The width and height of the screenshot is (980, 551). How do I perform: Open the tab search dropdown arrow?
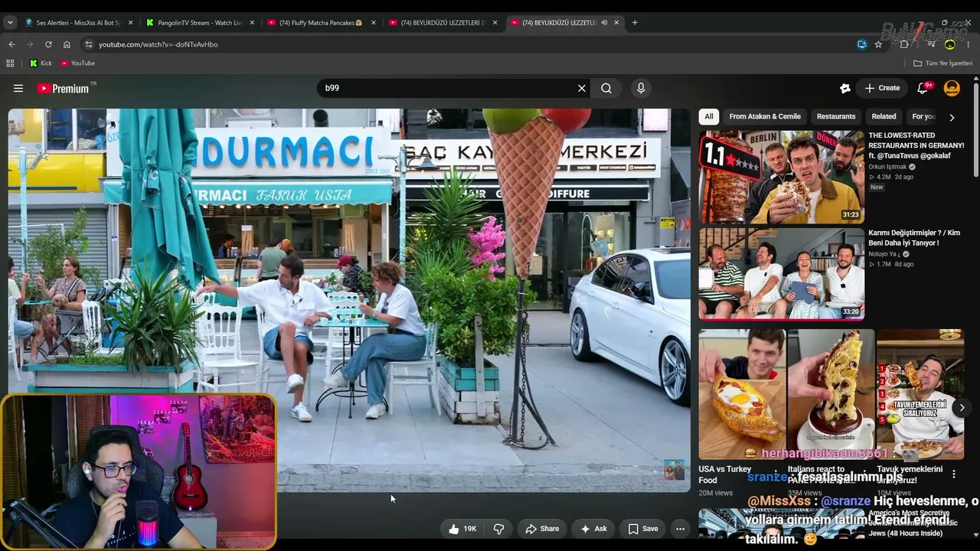(x=10, y=23)
